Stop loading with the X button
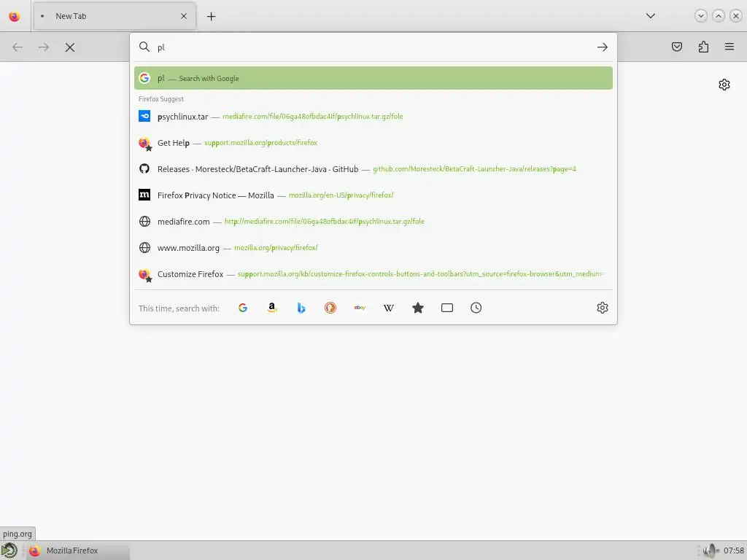This screenshot has width=747, height=560. click(x=70, y=47)
